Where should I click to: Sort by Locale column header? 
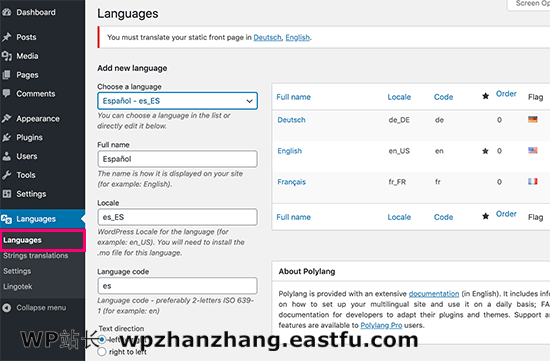coord(399,97)
